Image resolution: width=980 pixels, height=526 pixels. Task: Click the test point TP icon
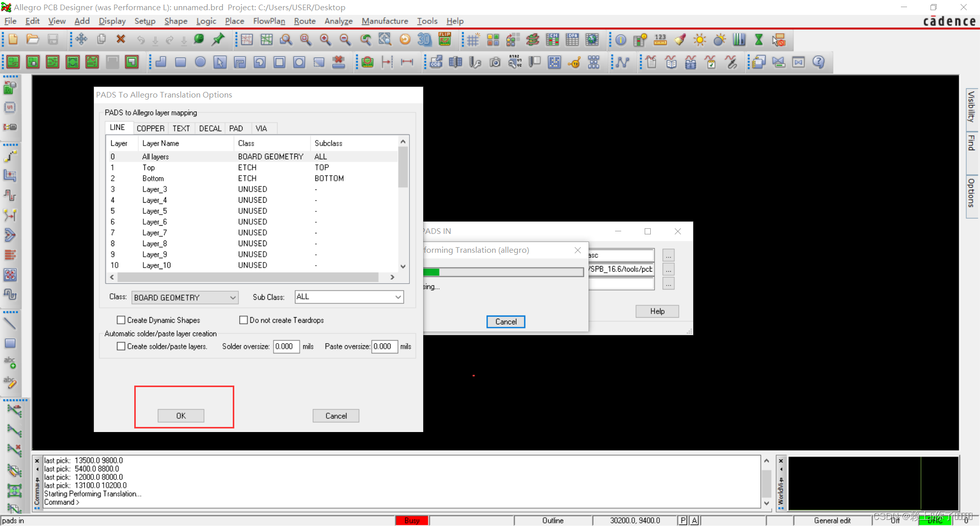574,62
